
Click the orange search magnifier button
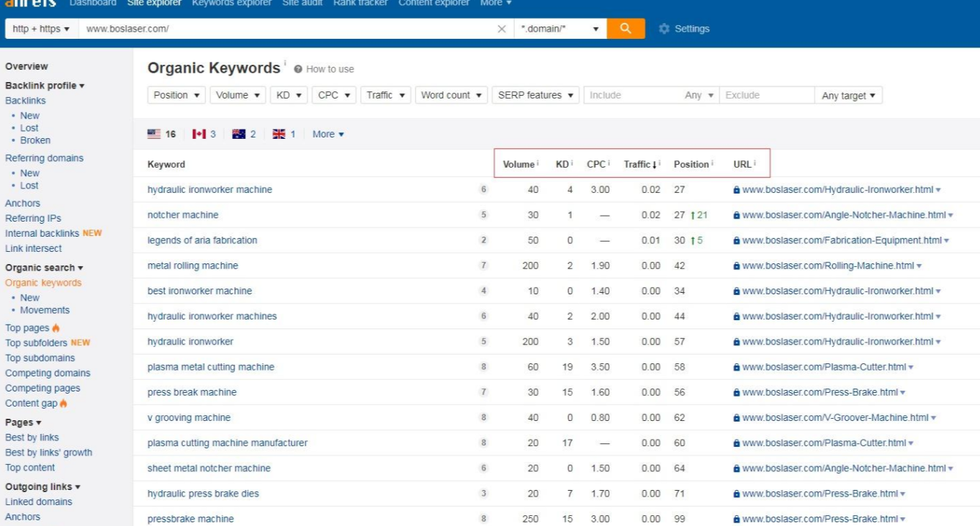coord(626,29)
